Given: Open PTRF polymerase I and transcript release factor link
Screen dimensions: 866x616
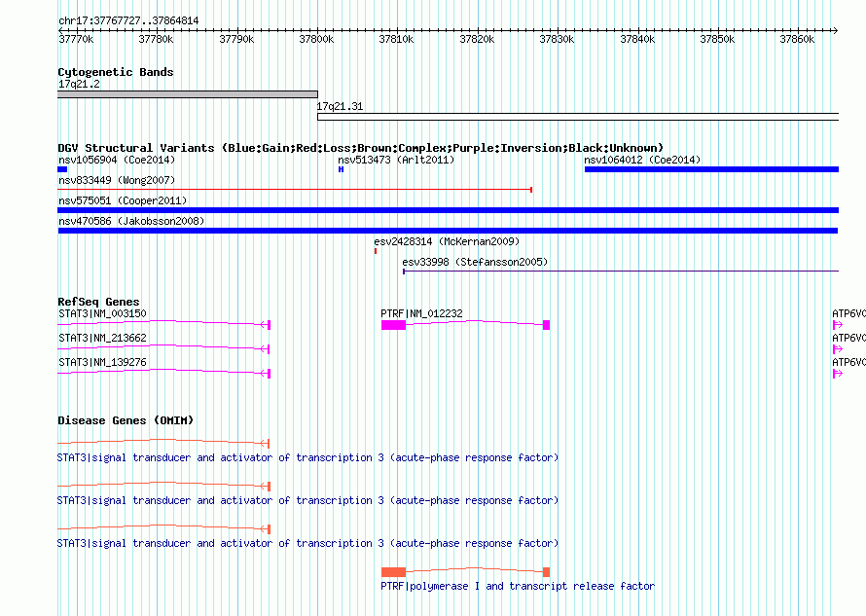Looking at the screenshot, I should (518, 586).
